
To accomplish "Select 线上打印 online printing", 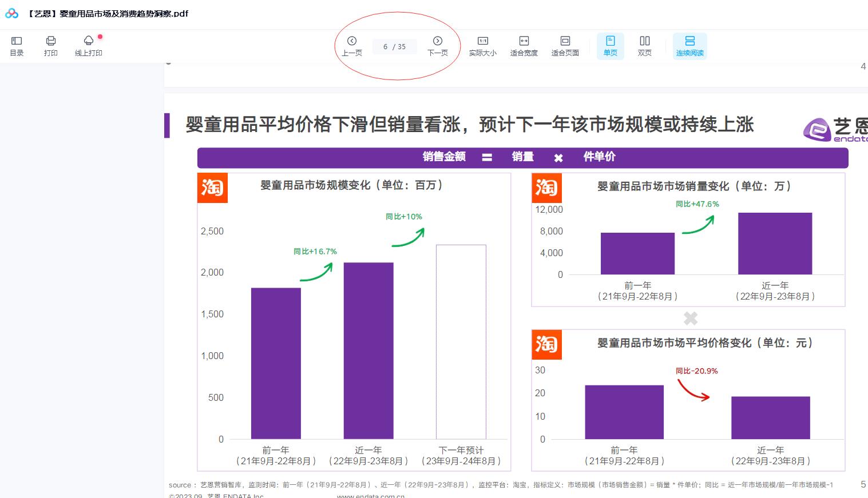I will [x=88, y=46].
